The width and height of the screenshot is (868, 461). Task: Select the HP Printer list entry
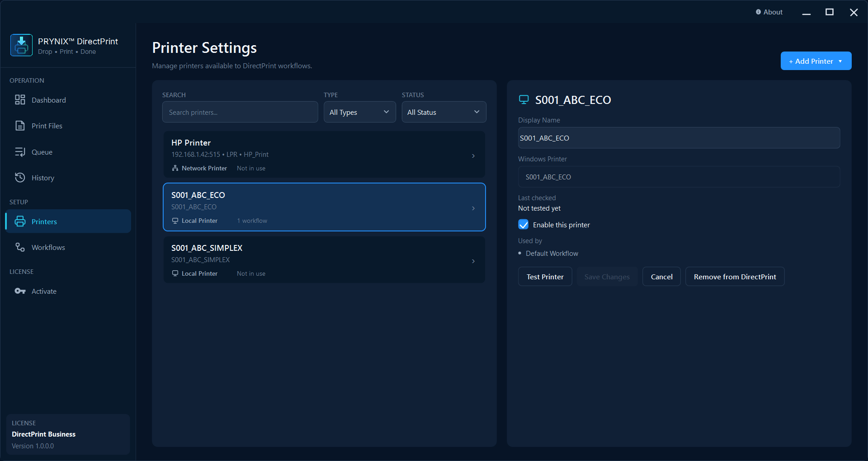coord(324,155)
